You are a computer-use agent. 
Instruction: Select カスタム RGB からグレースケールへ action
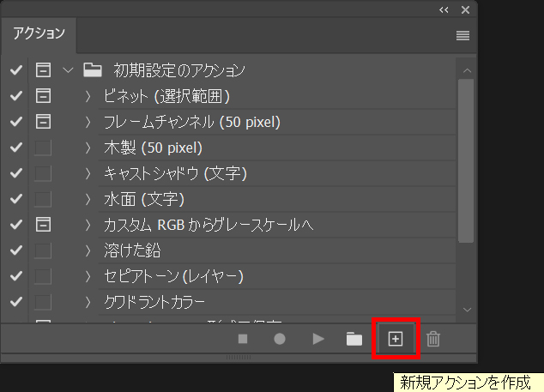pos(209,225)
